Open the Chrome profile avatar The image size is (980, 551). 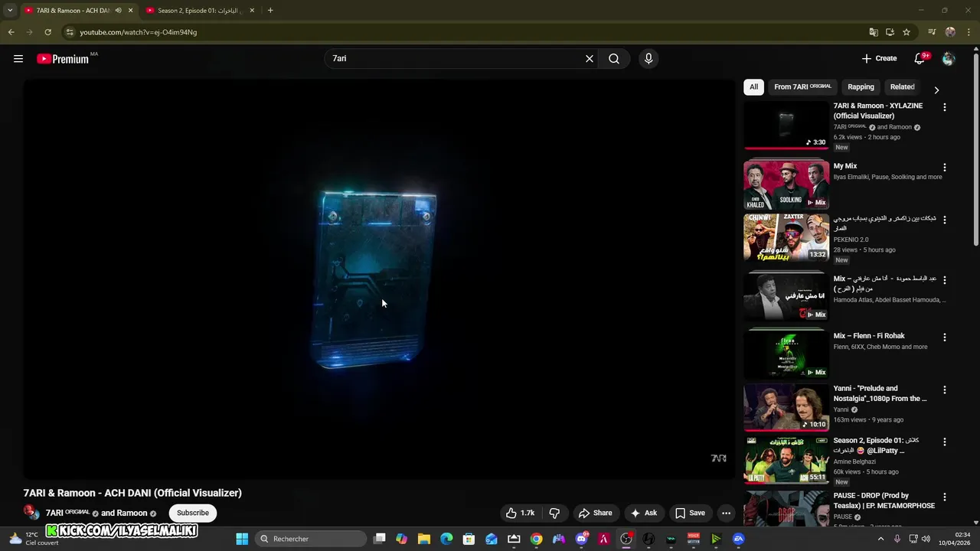tap(950, 32)
